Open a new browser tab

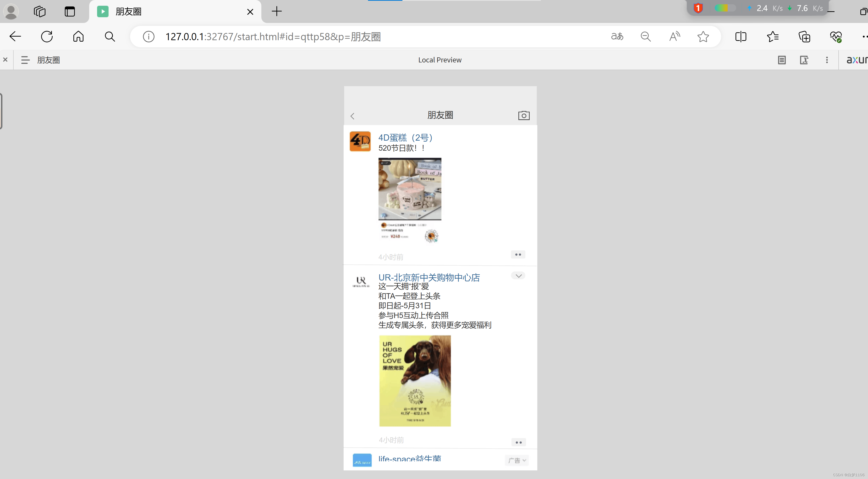pyautogui.click(x=276, y=11)
